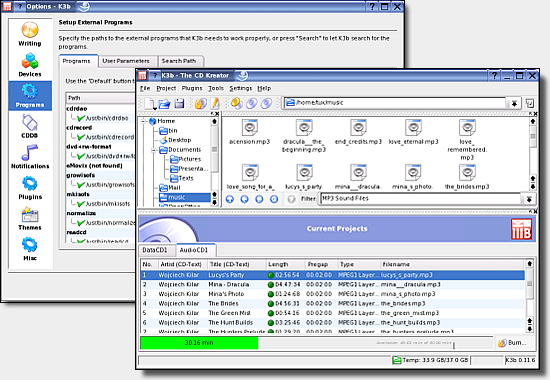
Task: Open the location path dropdown arrow
Action: (514, 103)
